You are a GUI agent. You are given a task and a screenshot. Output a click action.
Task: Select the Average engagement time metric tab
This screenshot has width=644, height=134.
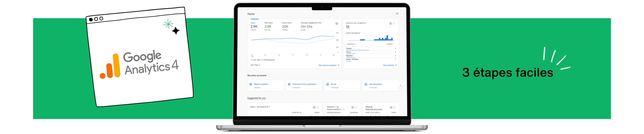tap(311, 26)
